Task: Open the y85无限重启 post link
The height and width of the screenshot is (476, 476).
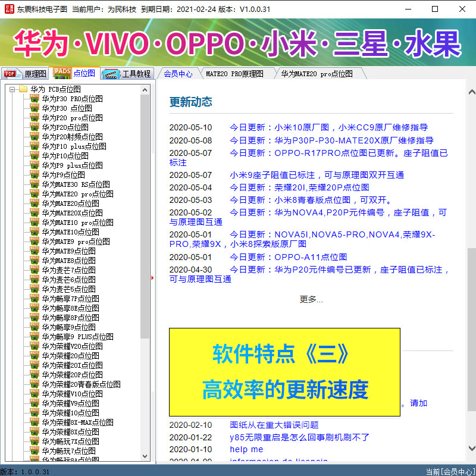Action: [299, 437]
